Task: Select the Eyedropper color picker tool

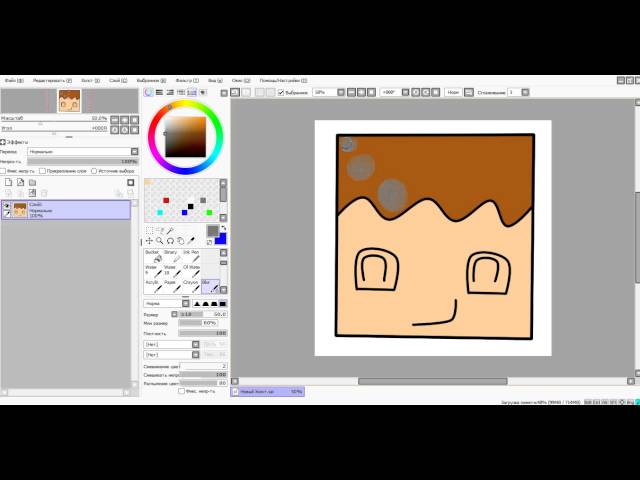Action: [x=191, y=241]
